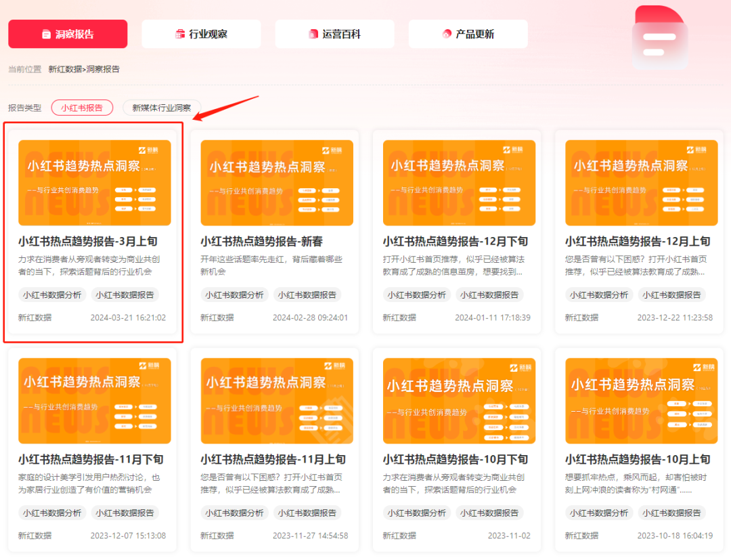Click the date 2023-12-22 11:23:58

pos(675,318)
